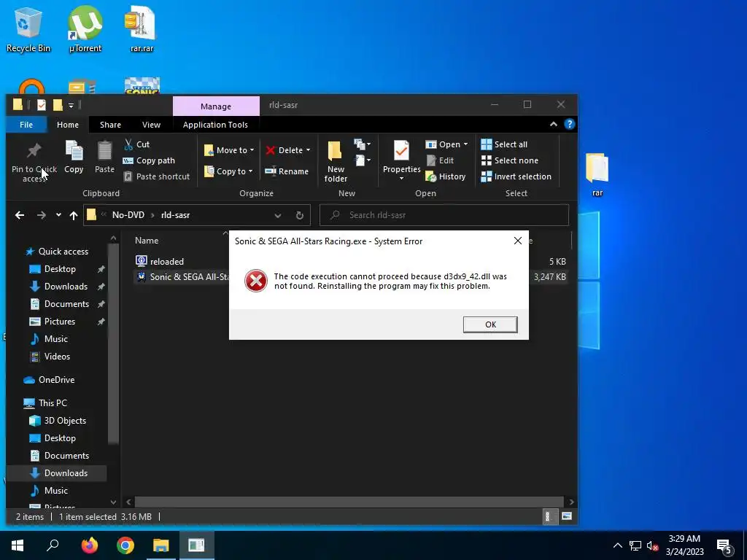Open the File menu tab
Viewport: 747px width, 560px height.
pyautogui.click(x=26, y=125)
